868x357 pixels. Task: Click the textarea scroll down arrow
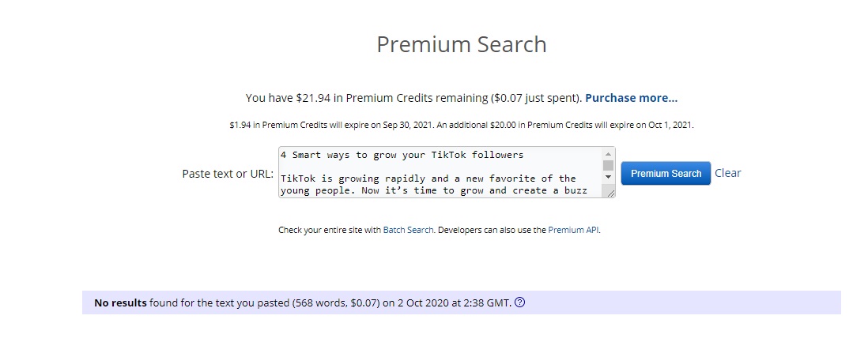[608, 177]
